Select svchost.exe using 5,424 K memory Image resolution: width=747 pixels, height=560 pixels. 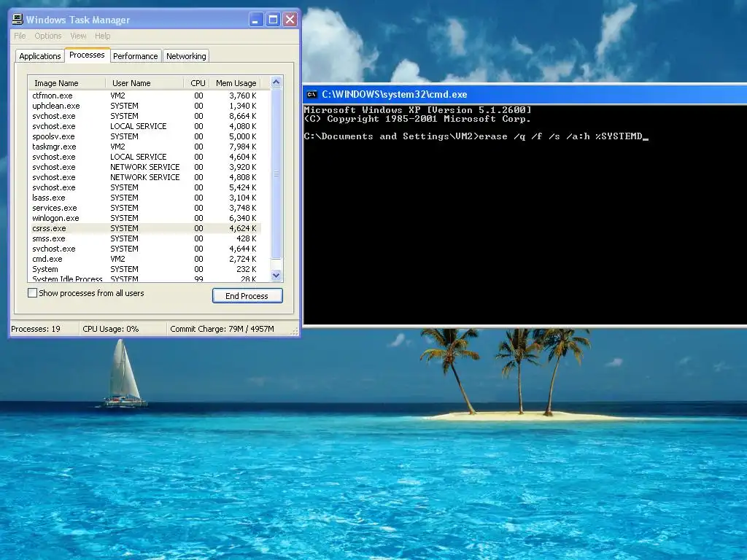click(x=144, y=187)
